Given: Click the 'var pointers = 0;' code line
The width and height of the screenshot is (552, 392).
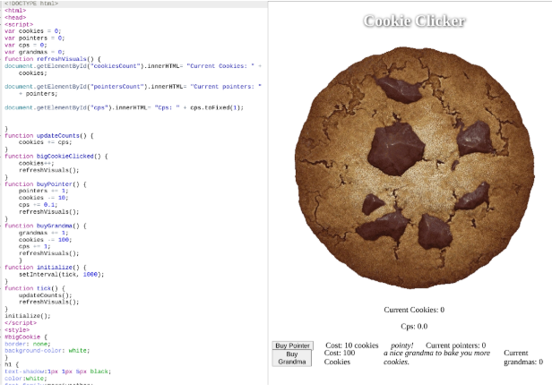Looking at the screenshot, I should pos(34,38).
